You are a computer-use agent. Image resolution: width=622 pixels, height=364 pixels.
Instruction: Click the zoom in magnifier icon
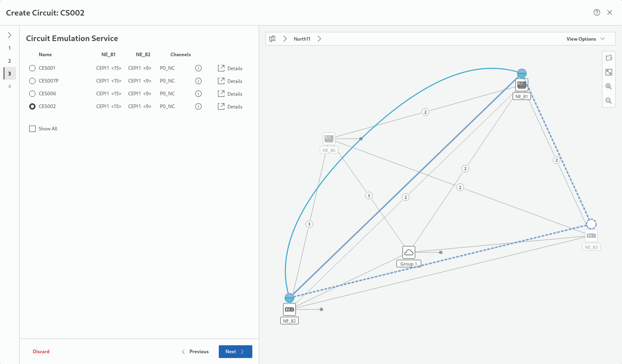608,87
